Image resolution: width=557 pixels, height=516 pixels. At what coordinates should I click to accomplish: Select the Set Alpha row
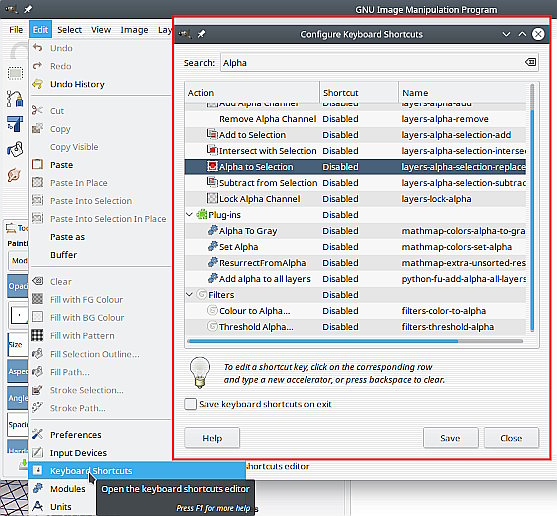(x=355, y=246)
